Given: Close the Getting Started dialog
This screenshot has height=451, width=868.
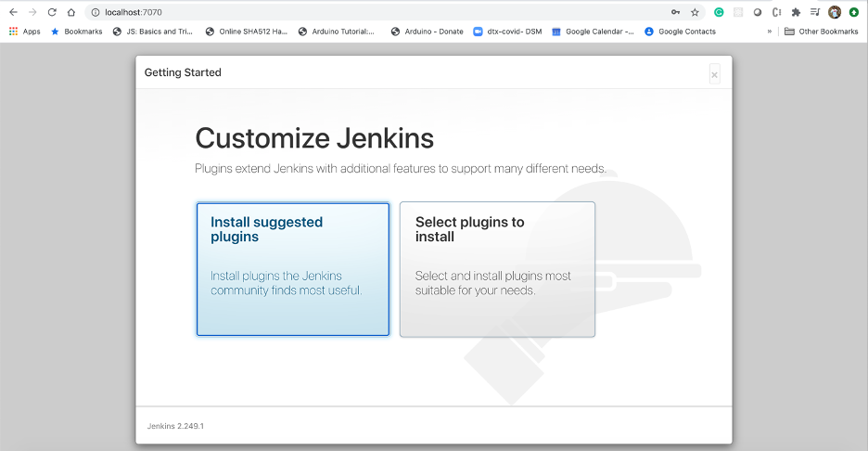Looking at the screenshot, I should point(715,74).
